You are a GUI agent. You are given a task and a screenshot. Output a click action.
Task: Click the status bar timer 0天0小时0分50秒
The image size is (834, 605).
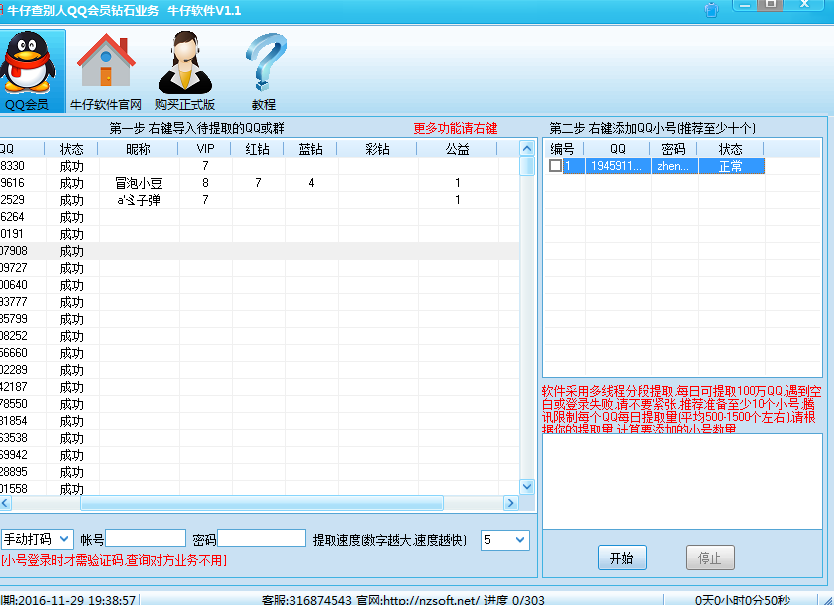tap(743, 600)
